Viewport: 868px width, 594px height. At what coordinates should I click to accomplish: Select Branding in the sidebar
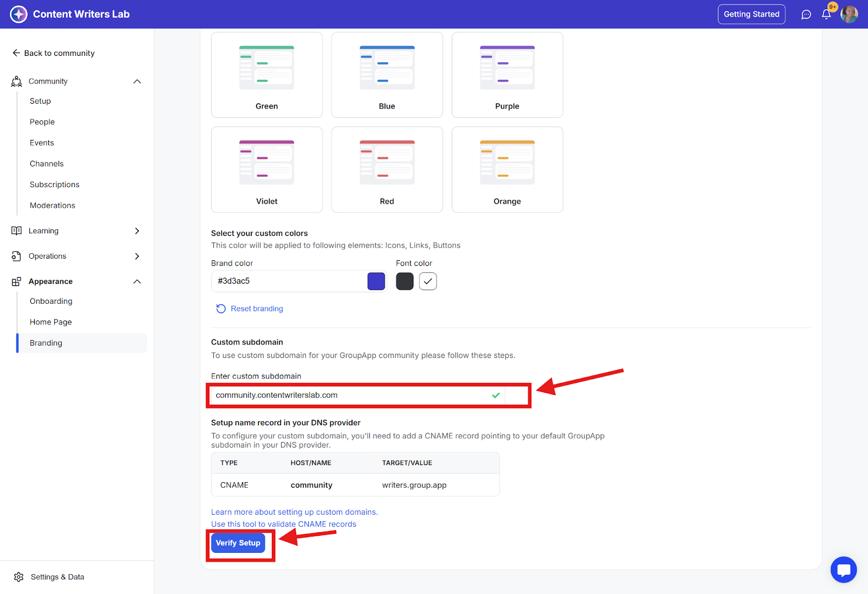point(82,343)
